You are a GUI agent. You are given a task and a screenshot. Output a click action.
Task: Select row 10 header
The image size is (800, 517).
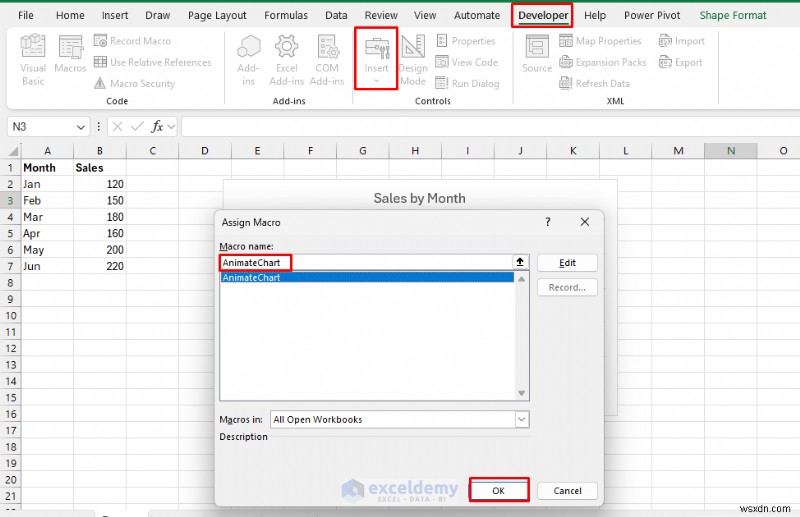[11, 315]
